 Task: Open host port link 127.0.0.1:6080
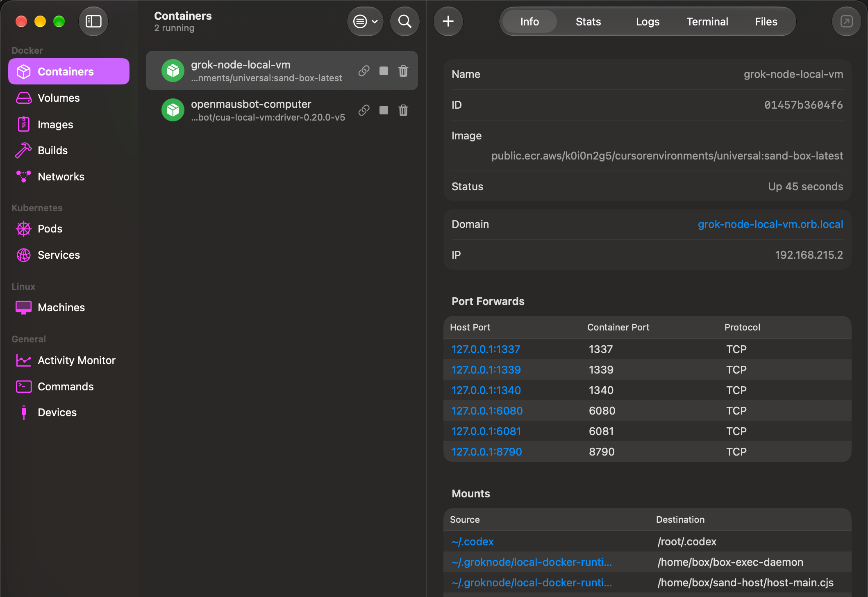487,411
